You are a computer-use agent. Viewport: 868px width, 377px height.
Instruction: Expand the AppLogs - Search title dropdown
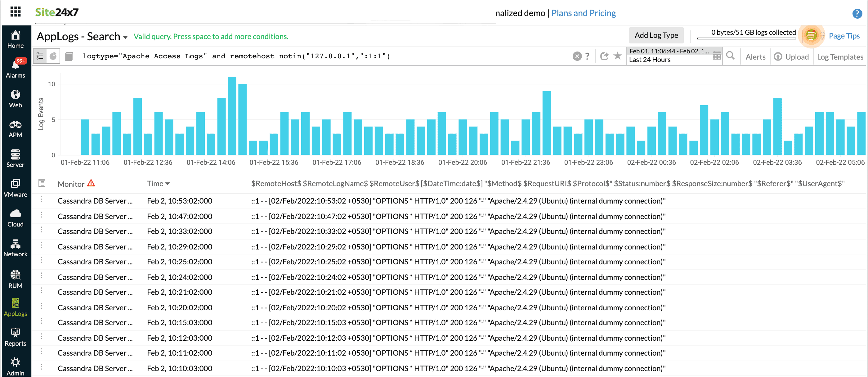point(125,38)
